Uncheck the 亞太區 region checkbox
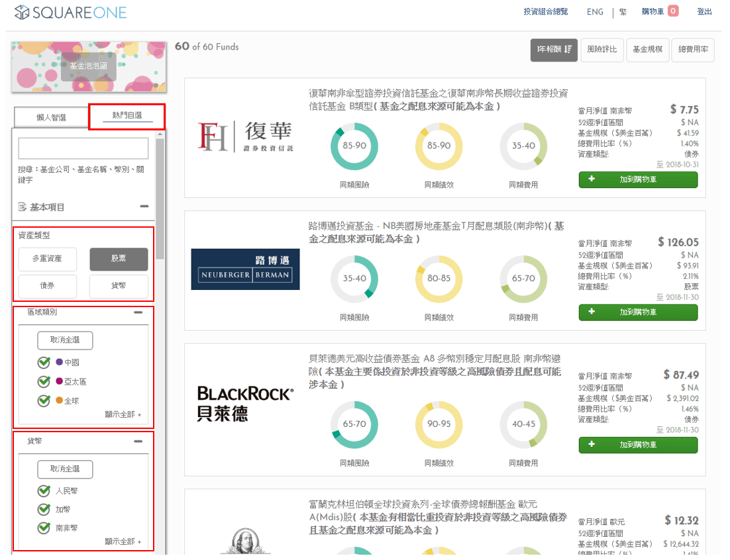730x560 pixels. [x=44, y=381]
